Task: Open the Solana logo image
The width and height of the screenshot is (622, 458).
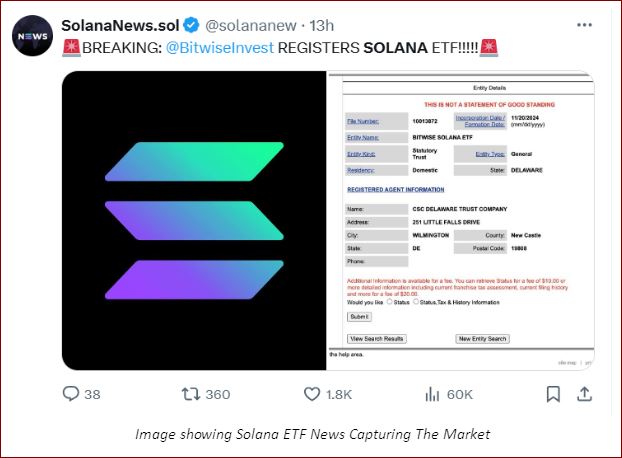Action: 194,220
